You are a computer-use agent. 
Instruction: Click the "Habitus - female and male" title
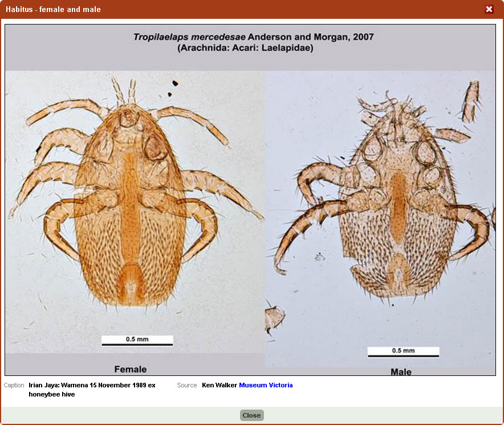point(53,10)
